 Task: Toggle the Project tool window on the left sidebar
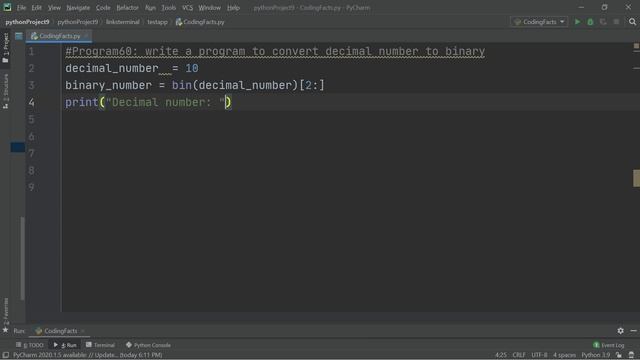5,47
